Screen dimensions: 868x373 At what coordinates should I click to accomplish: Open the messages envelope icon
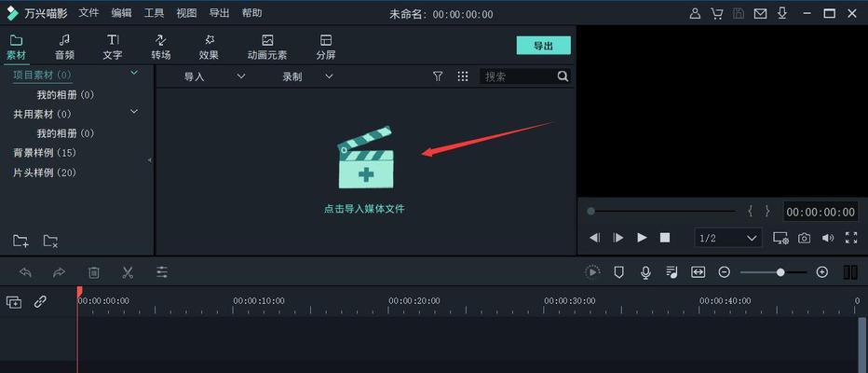coord(761,14)
